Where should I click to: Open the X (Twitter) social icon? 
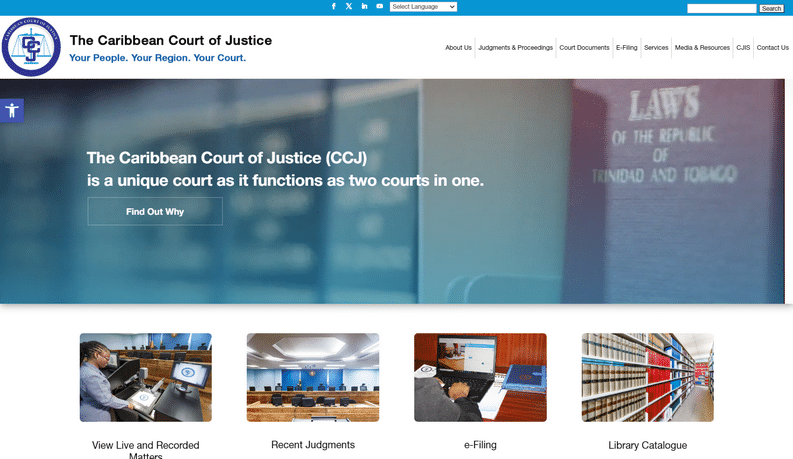click(x=348, y=7)
